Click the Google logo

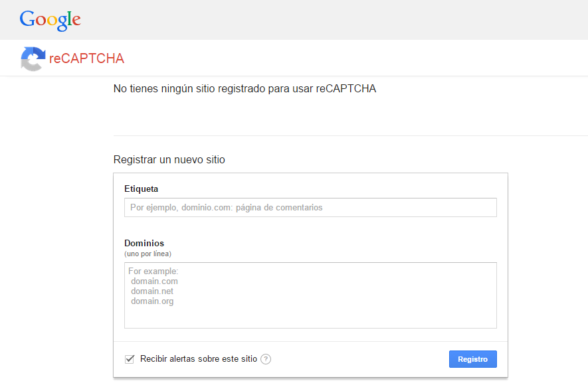click(50, 20)
